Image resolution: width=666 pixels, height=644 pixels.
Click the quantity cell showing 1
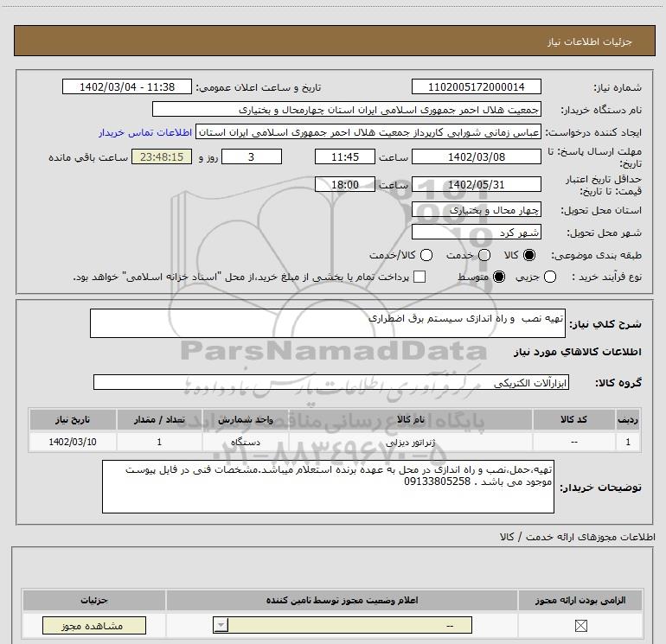[159, 442]
